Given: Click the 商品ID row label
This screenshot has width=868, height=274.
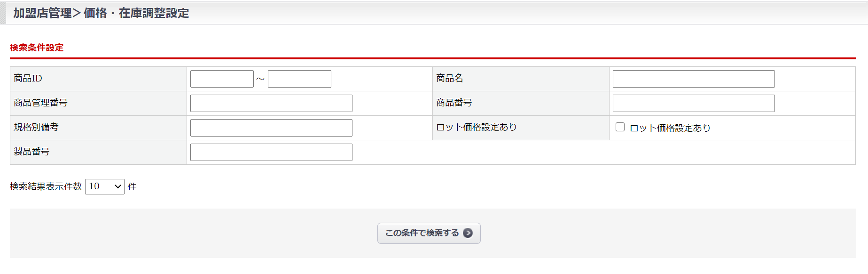Looking at the screenshot, I should pyautogui.click(x=28, y=78).
